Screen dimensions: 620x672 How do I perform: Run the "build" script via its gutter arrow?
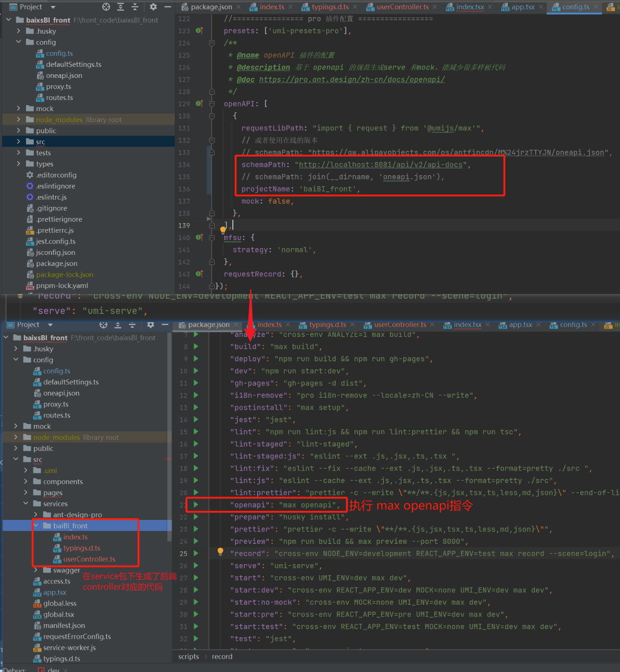196,346
